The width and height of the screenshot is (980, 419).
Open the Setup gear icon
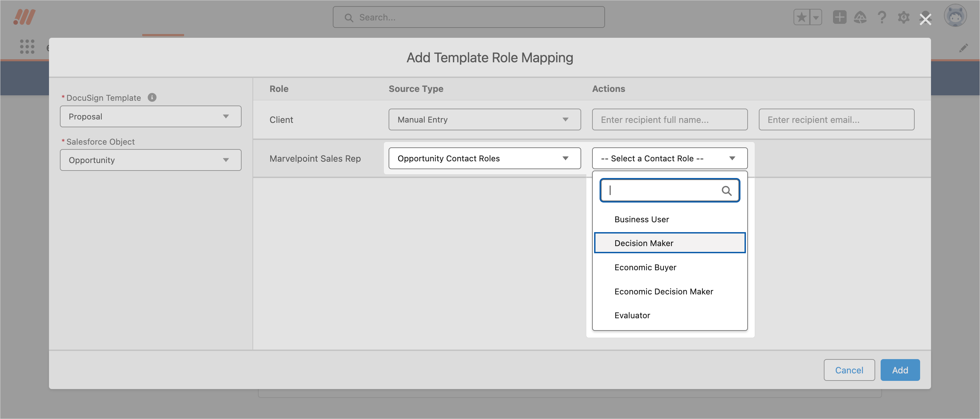[x=903, y=17]
